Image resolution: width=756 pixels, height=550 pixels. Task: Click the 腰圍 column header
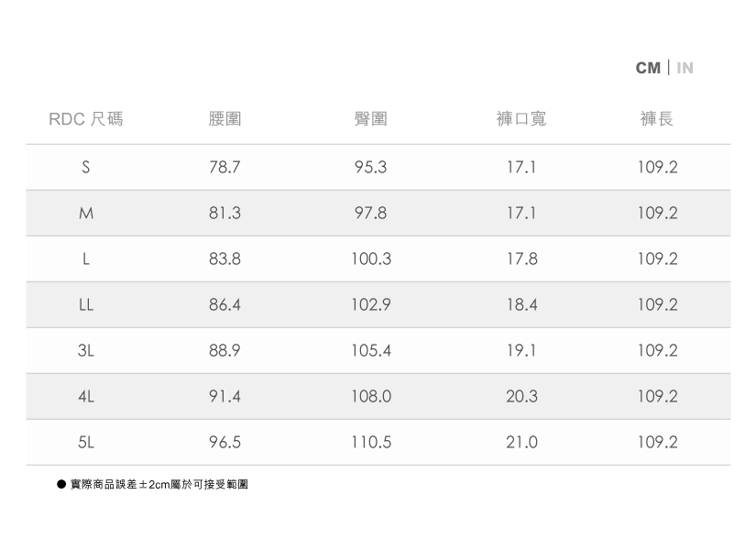tap(225, 119)
